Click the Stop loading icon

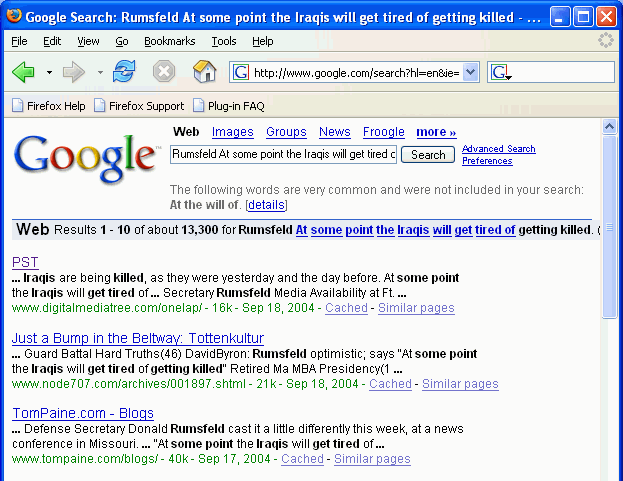click(164, 72)
